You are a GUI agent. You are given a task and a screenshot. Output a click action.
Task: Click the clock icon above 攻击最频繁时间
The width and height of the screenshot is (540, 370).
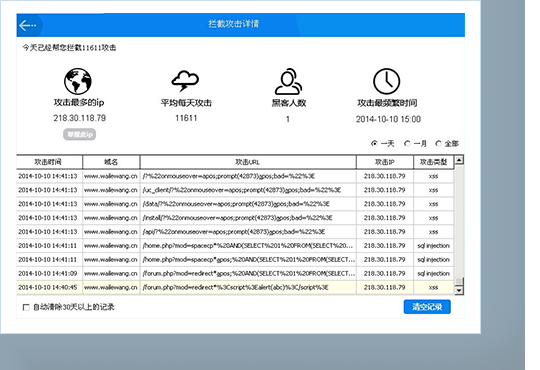point(386,81)
